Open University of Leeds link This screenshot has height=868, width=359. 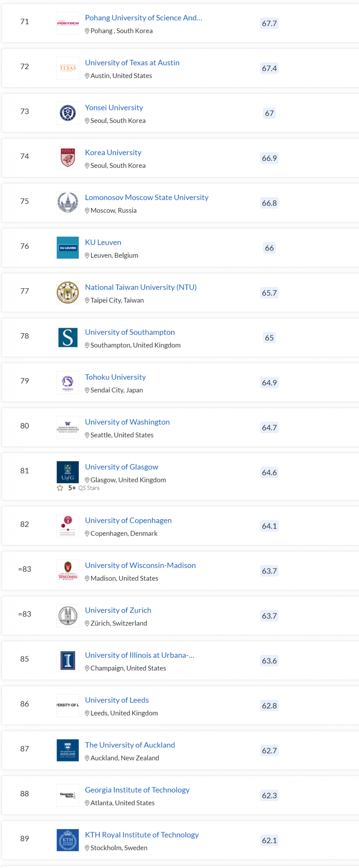(117, 700)
